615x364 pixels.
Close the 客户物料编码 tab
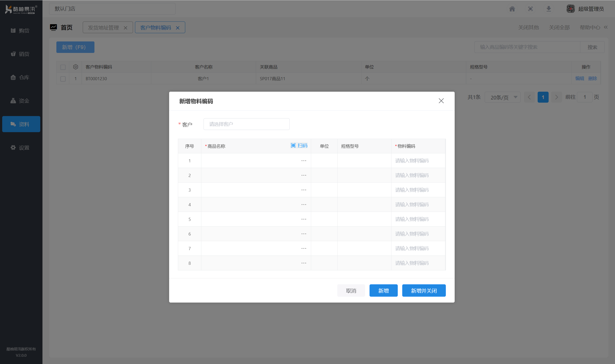[x=178, y=28]
